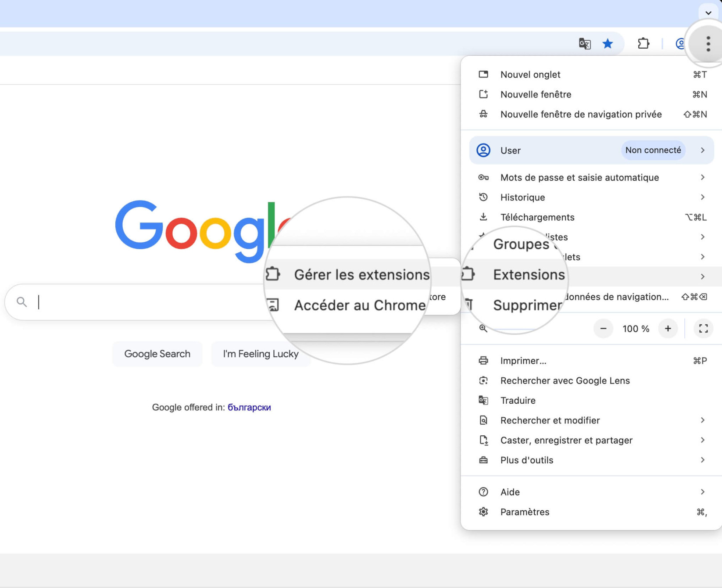Viewport: 722px width, 588px height.
Task: Open the User profile row
Action: 591,150
